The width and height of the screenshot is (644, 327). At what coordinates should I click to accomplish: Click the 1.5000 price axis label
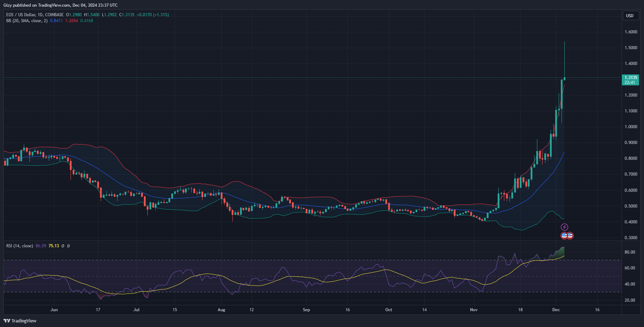click(631, 48)
